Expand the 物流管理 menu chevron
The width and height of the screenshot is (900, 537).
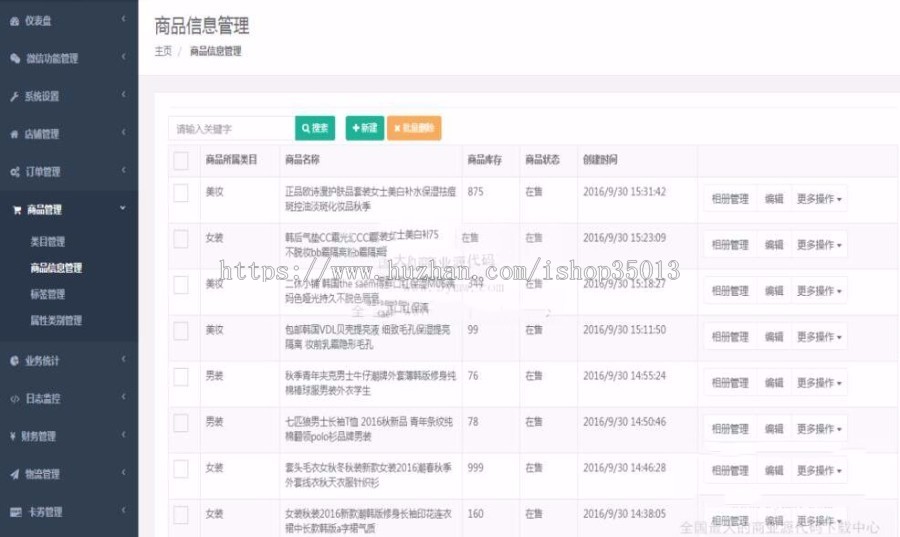coord(123,473)
